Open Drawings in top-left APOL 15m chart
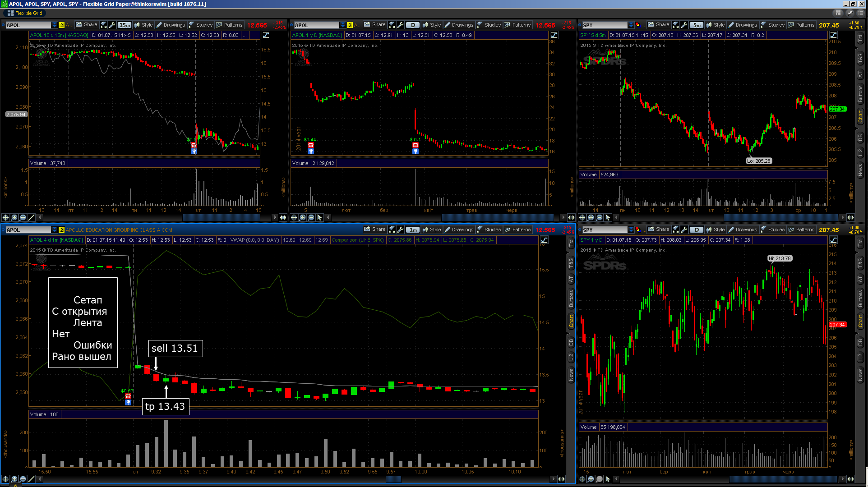Screen dimensions: 868x487 (171, 25)
